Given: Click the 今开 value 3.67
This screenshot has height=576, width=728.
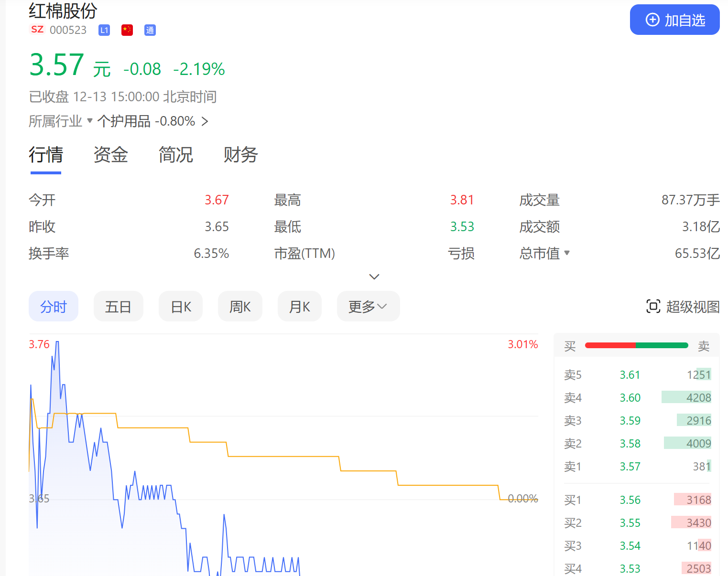Looking at the screenshot, I should click(x=217, y=200).
